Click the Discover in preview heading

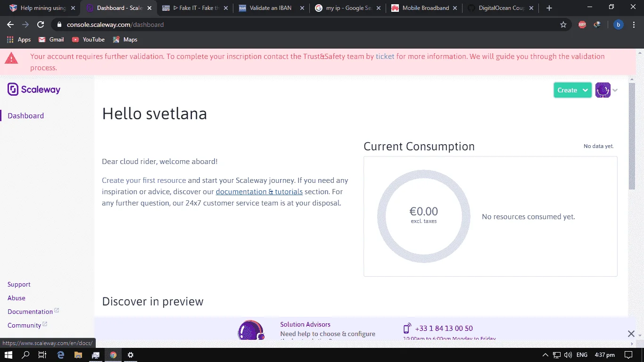[x=153, y=301]
